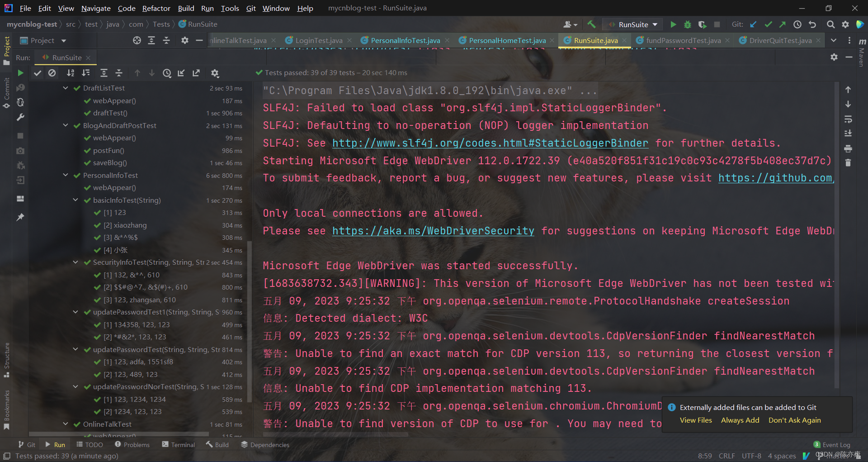Screen dimensions: 868x462
Task: Open the Refactor menu
Action: coord(156,8)
